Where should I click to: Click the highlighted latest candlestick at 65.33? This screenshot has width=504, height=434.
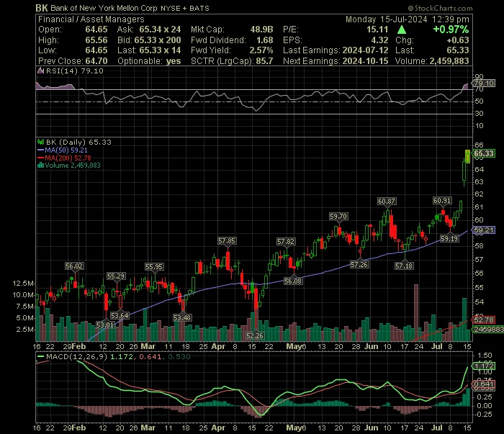468,156
